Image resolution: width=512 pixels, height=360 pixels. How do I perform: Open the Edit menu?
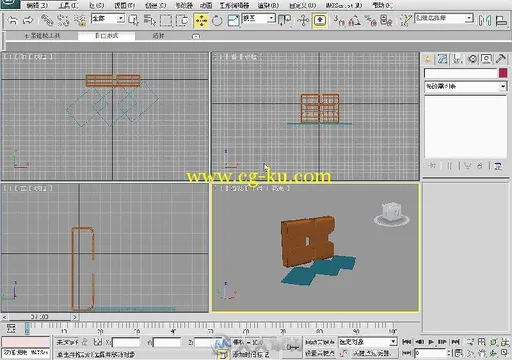coord(37,6)
